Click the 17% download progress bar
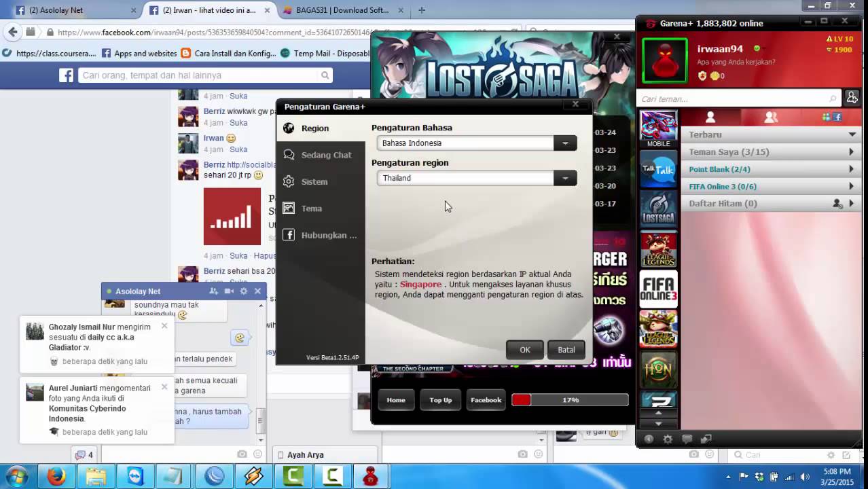This screenshot has width=868, height=489. pyautogui.click(x=570, y=400)
